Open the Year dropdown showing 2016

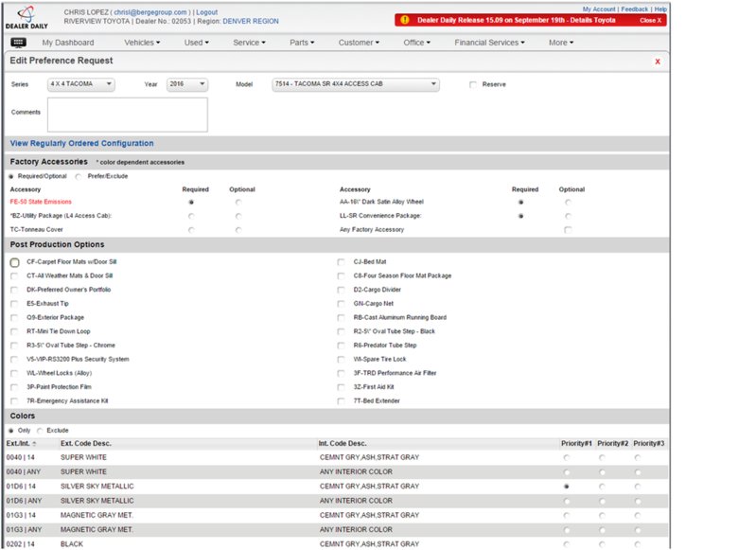point(187,84)
